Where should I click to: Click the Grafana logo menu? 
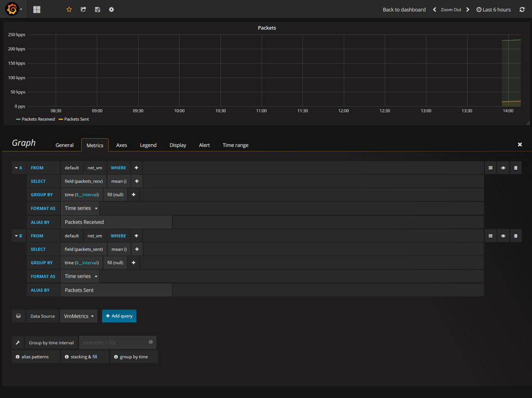(13, 9)
